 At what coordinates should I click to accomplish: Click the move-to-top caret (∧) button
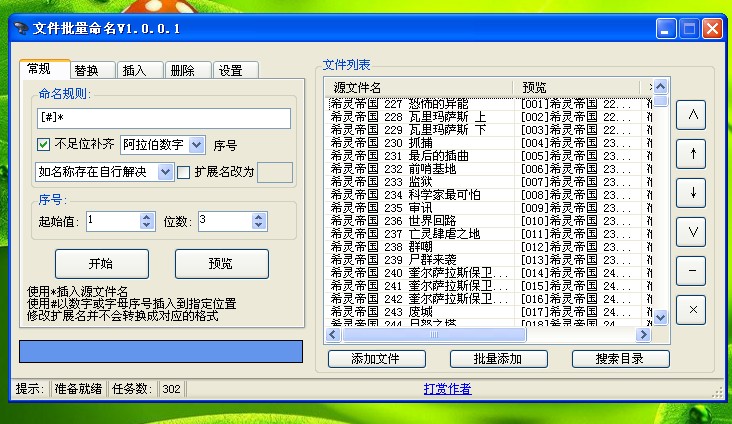click(x=691, y=115)
